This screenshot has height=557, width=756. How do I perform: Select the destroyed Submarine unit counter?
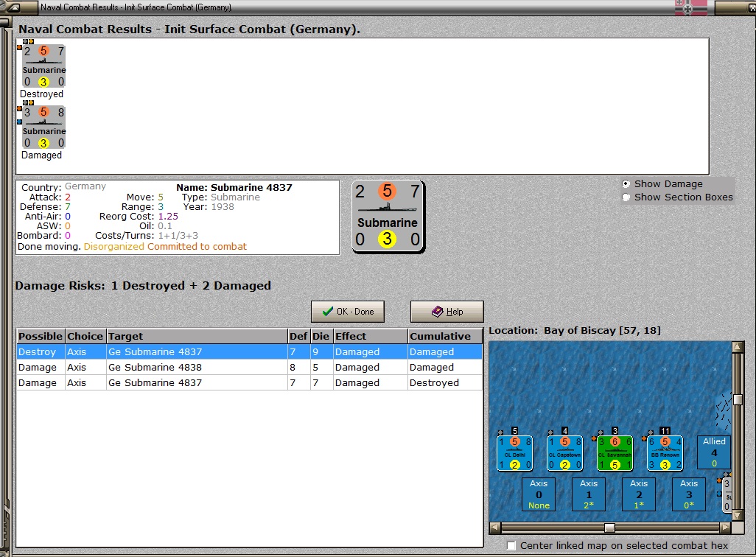44,66
